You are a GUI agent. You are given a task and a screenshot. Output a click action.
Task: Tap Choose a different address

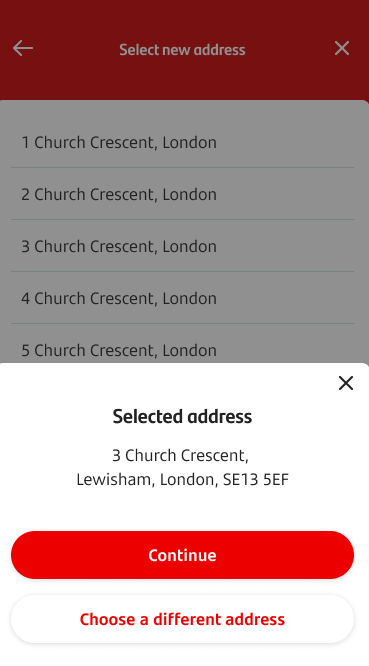click(x=182, y=619)
